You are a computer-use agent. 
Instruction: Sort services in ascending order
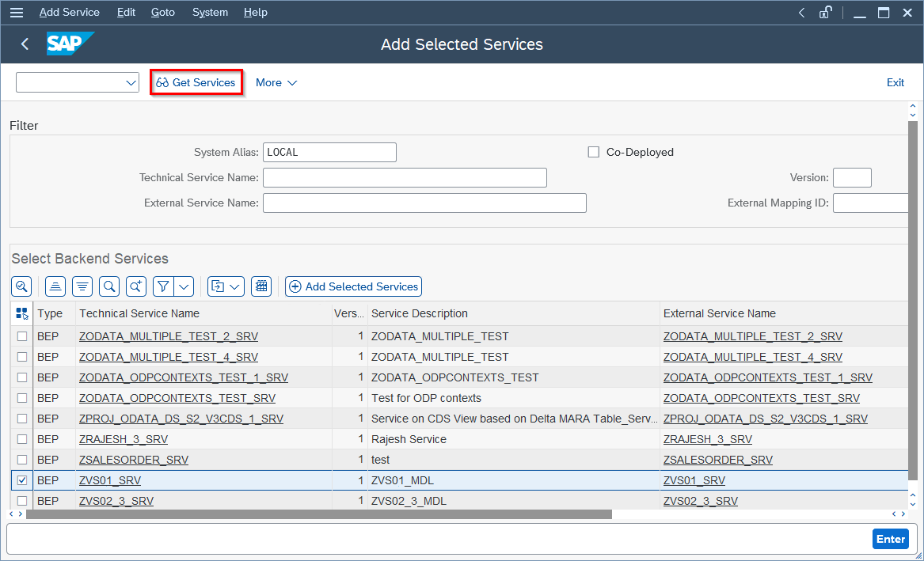tap(55, 286)
